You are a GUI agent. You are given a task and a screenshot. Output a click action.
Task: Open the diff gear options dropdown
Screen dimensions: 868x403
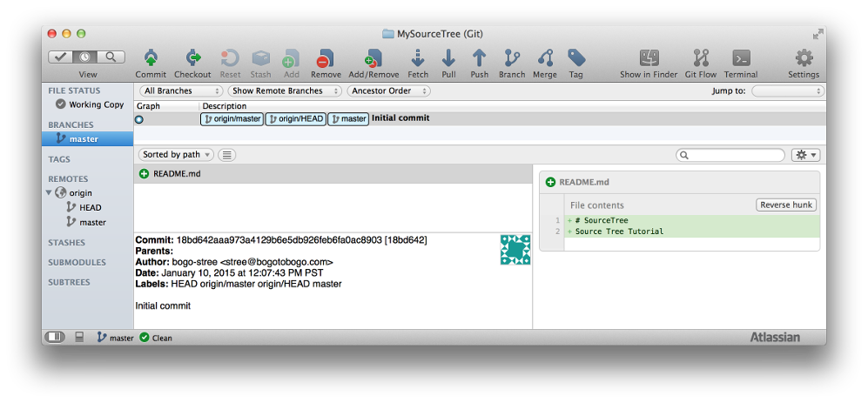click(x=806, y=155)
